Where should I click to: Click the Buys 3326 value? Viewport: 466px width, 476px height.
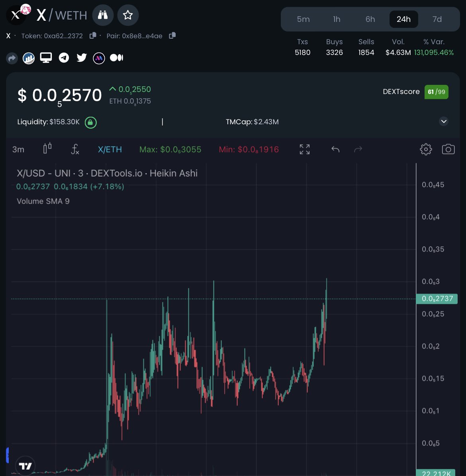(x=334, y=53)
